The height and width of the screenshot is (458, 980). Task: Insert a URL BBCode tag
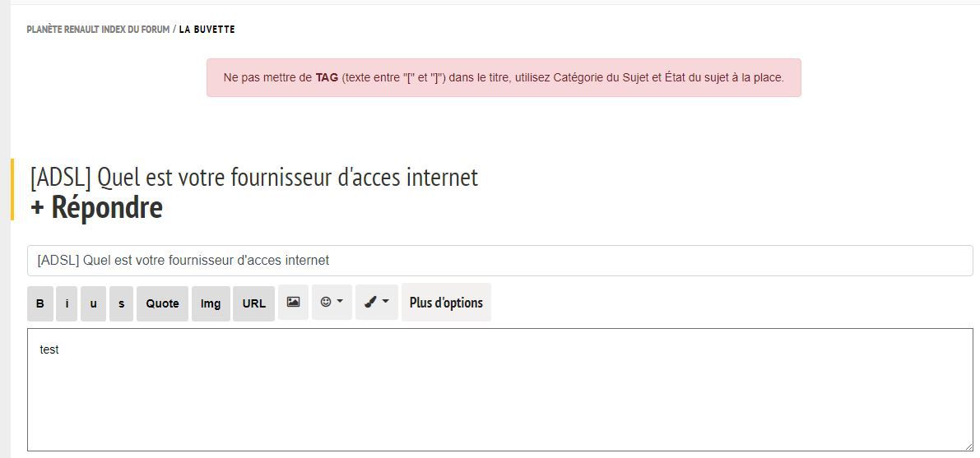click(253, 303)
